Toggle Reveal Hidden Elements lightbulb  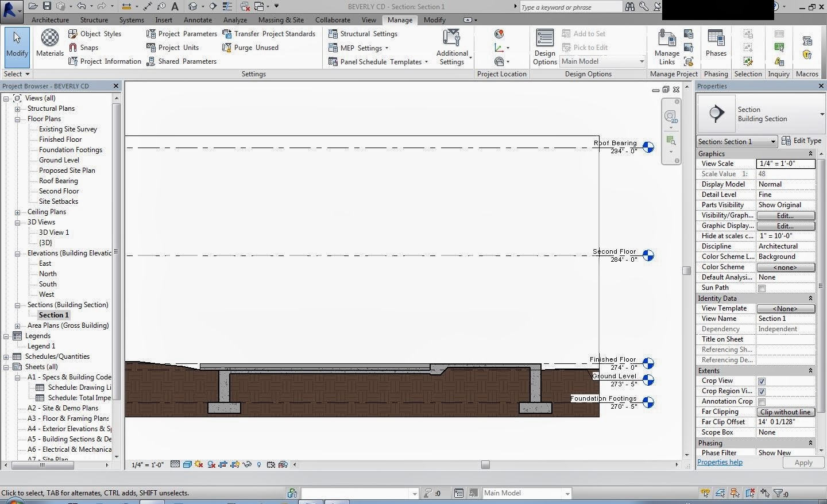[259, 465]
